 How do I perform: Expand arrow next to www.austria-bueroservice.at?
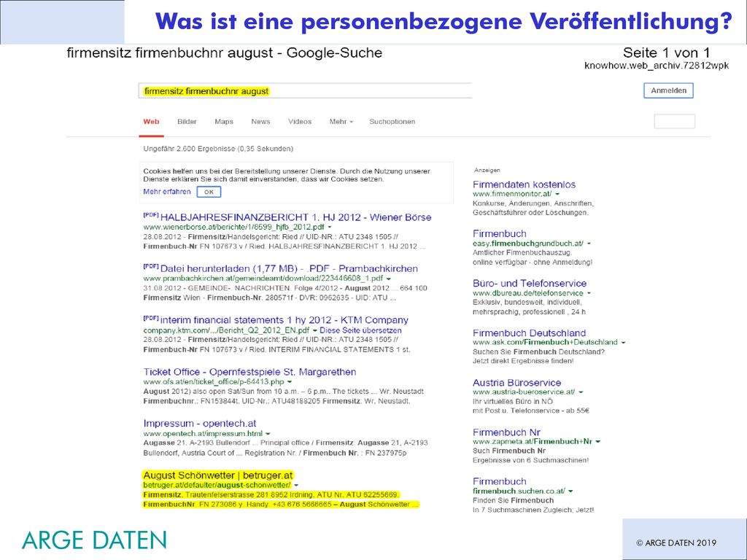pos(581,392)
